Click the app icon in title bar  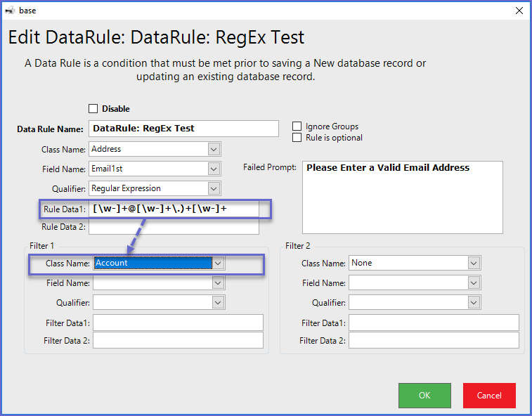tap(9, 11)
